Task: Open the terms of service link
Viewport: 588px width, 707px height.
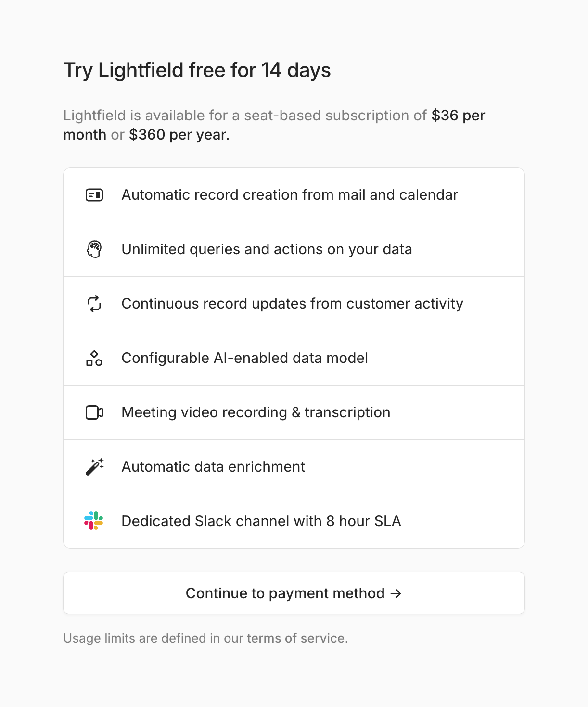Action: coord(296,638)
